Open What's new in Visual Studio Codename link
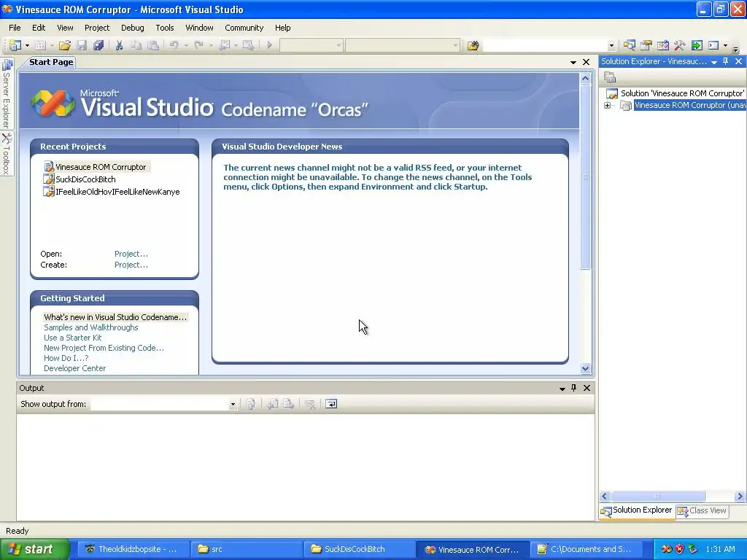This screenshot has width=747, height=560. point(115,317)
